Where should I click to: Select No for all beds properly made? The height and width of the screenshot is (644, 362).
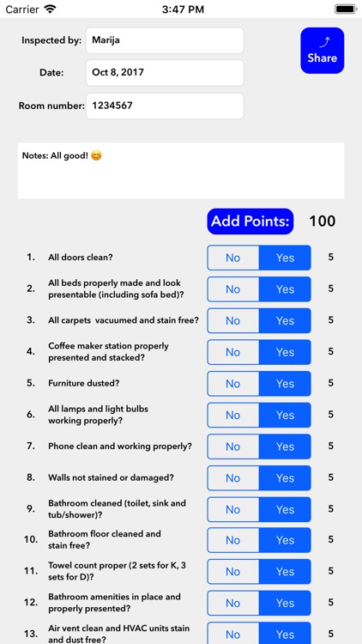coord(232,289)
